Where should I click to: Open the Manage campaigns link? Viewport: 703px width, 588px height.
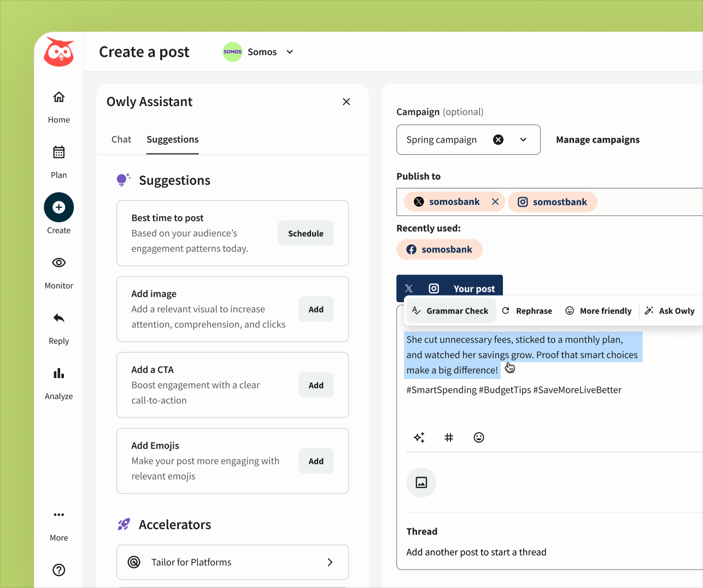pyautogui.click(x=597, y=140)
